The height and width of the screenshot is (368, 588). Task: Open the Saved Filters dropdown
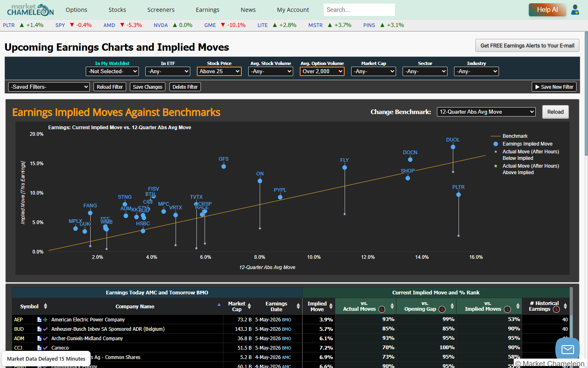(49, 87)
